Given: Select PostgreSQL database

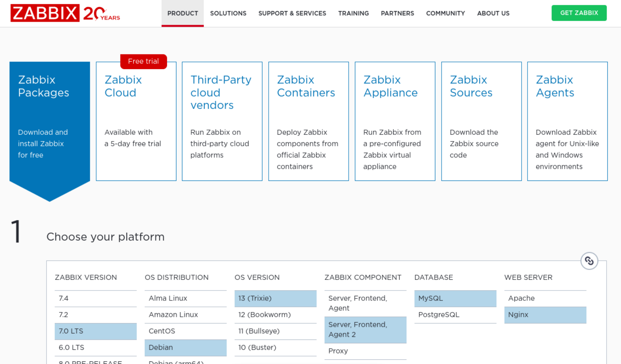Looking at the screenshot, I should [455, 315].
